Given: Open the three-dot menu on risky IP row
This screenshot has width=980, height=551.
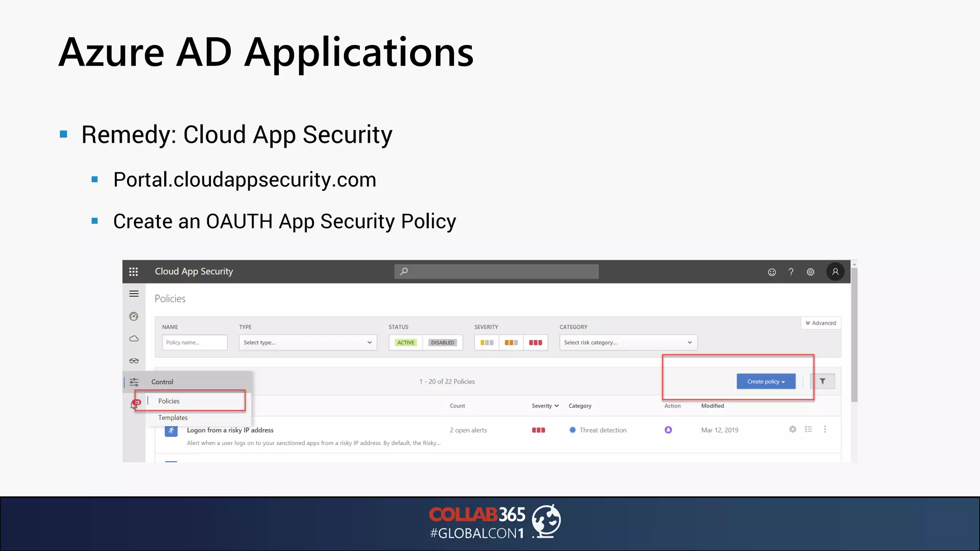Looking at the screenshot, I should (x=825, y=429).
